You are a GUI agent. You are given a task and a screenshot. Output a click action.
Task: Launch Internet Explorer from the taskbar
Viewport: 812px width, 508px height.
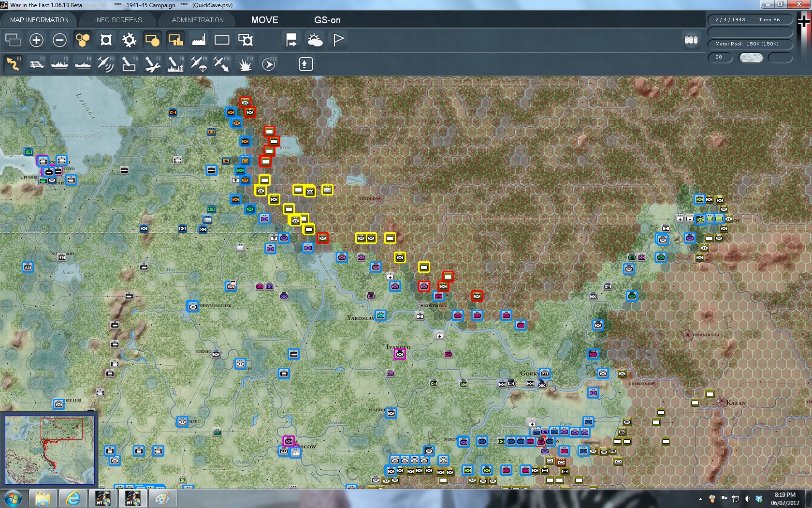pos(73,498)
